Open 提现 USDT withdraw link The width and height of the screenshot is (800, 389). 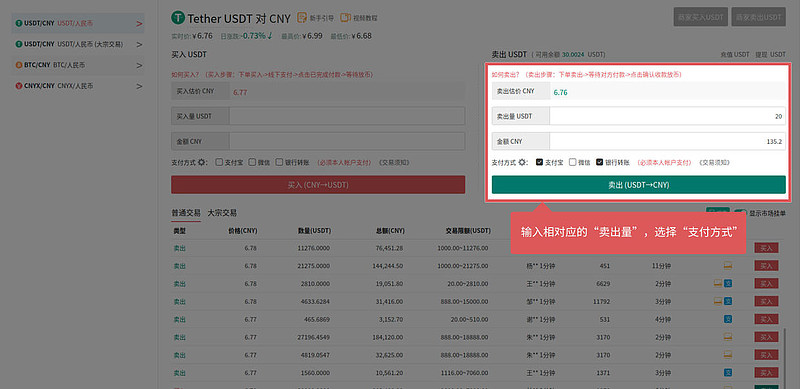point(771,54)
